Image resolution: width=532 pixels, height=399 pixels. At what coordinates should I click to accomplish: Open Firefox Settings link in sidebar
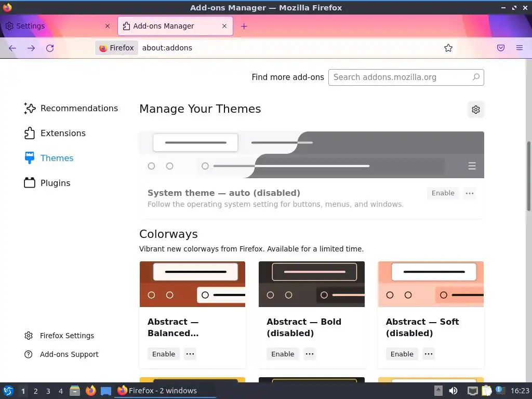click(67, 336)
